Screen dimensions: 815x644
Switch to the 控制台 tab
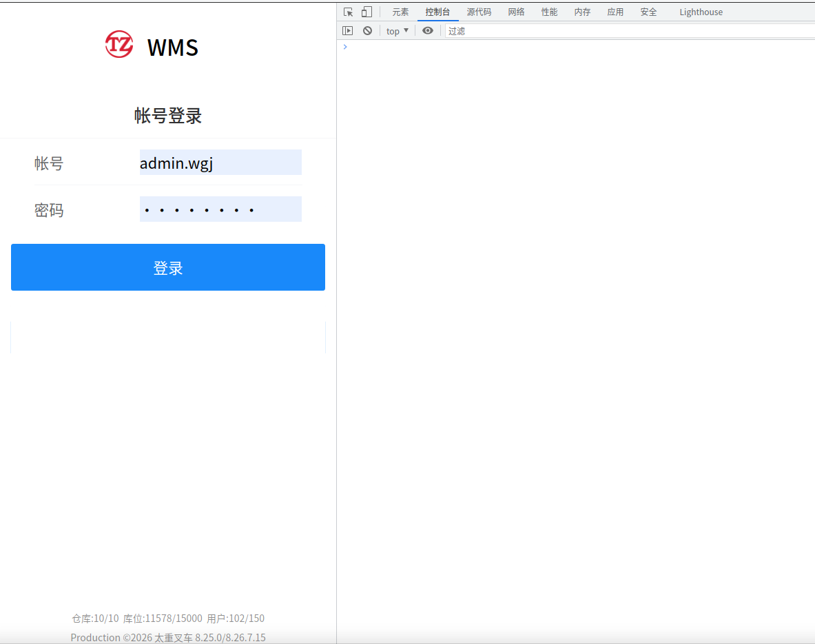(x=437, y=12)
